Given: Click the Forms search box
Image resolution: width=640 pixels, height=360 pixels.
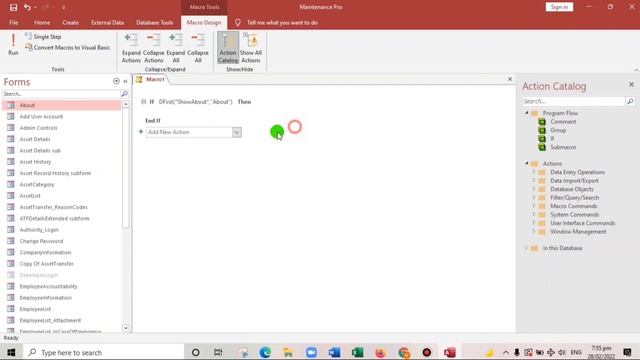Looking at the screenshot, I should click(x=61, y=94).
